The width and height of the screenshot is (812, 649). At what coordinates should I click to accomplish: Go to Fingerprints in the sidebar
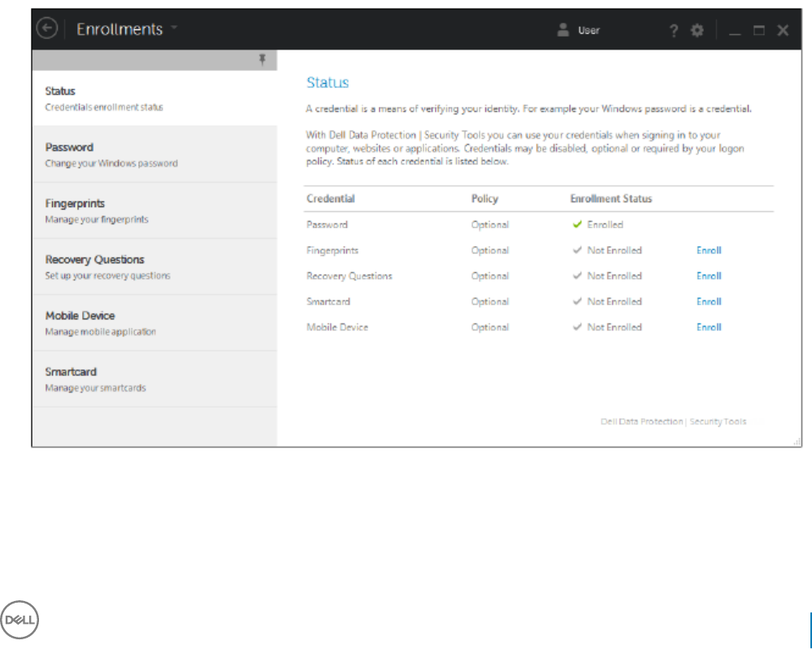click(154, 210)
